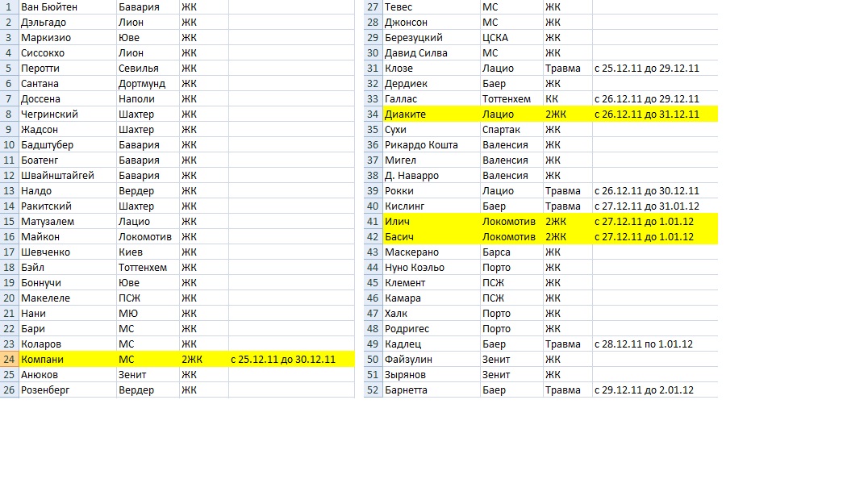868x479 pixels.
Task: Select the Халк cell
Action: 432,313
